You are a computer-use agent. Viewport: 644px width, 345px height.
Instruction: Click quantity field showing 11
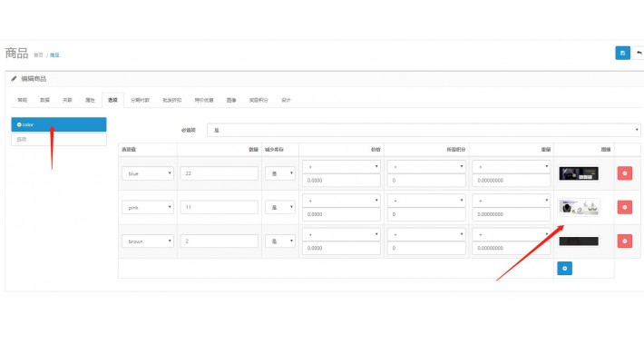[220, 207]
